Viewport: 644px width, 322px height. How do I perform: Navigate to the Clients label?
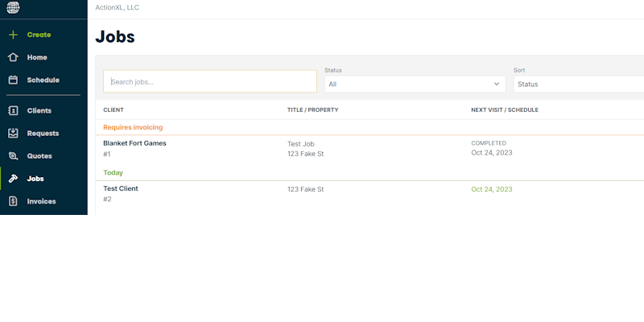[x=39, y=110]
